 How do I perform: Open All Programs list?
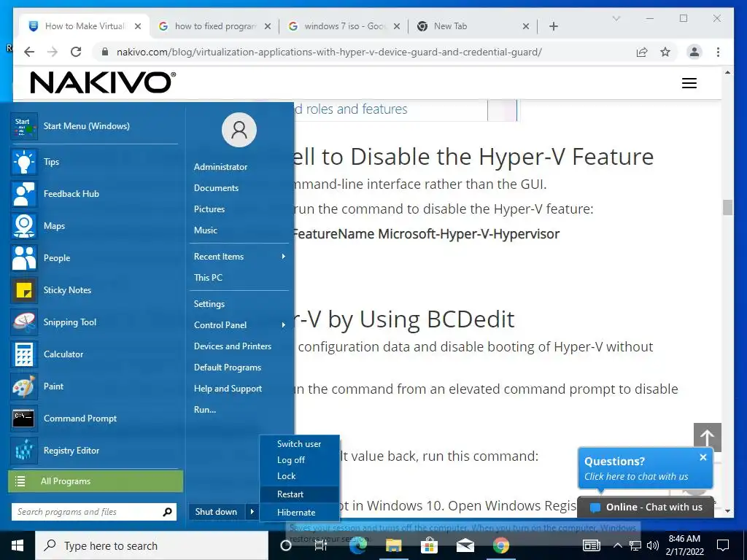point(96,481)
